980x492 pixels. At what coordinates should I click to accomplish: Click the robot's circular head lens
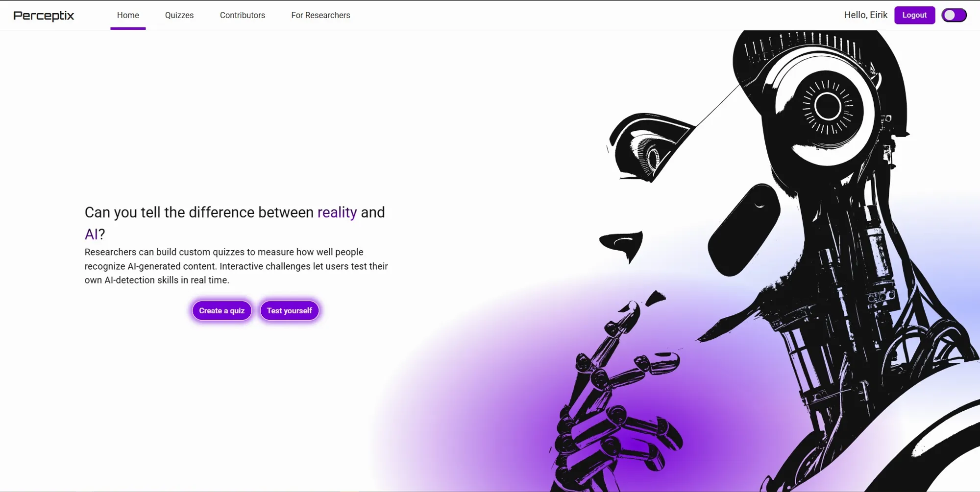tap(828, 107)
